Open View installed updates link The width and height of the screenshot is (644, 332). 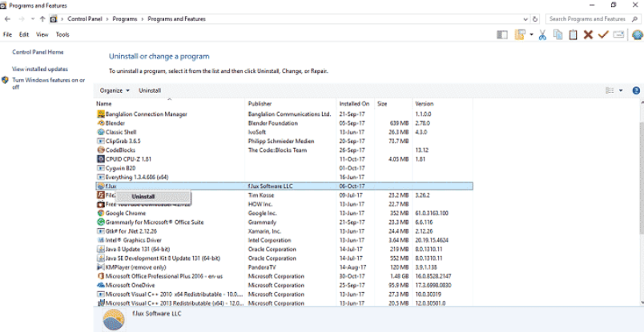40,70
